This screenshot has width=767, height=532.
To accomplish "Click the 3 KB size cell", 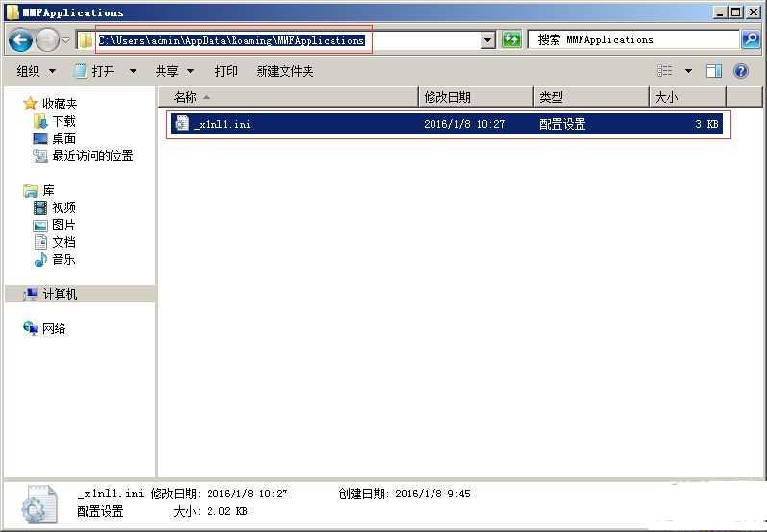I will tap(706, 124).
